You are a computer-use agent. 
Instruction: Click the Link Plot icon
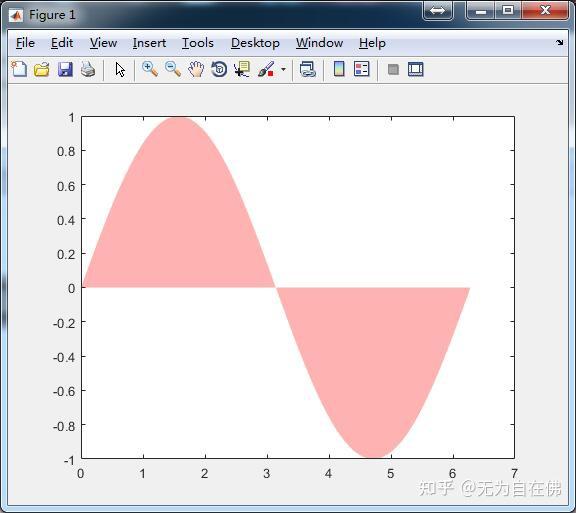[307, 69]
